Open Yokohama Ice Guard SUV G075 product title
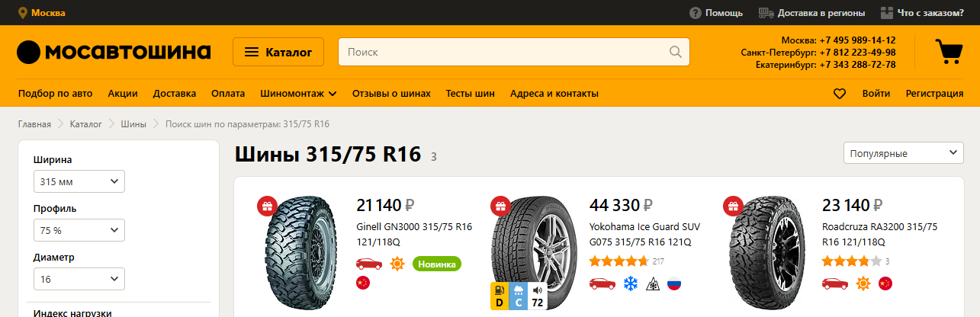Screen dimensions: 980x317 point(645,234)
